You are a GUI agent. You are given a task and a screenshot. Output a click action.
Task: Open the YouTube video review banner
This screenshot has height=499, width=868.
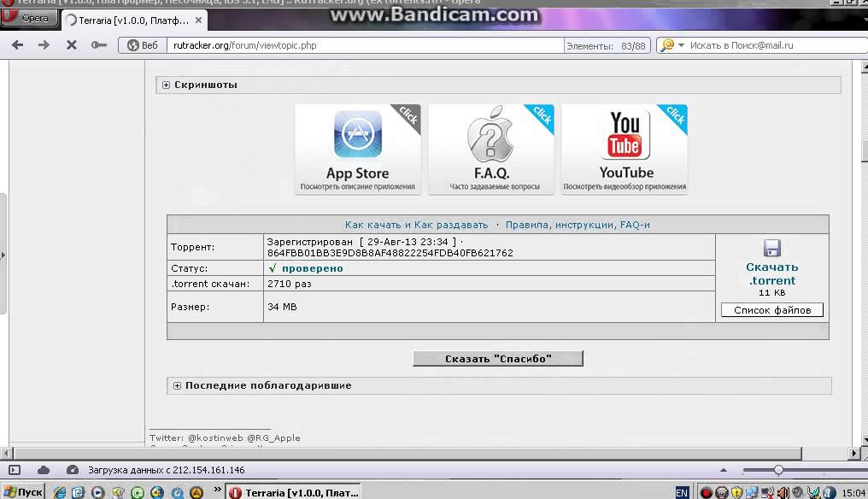[x=625, y=149]
